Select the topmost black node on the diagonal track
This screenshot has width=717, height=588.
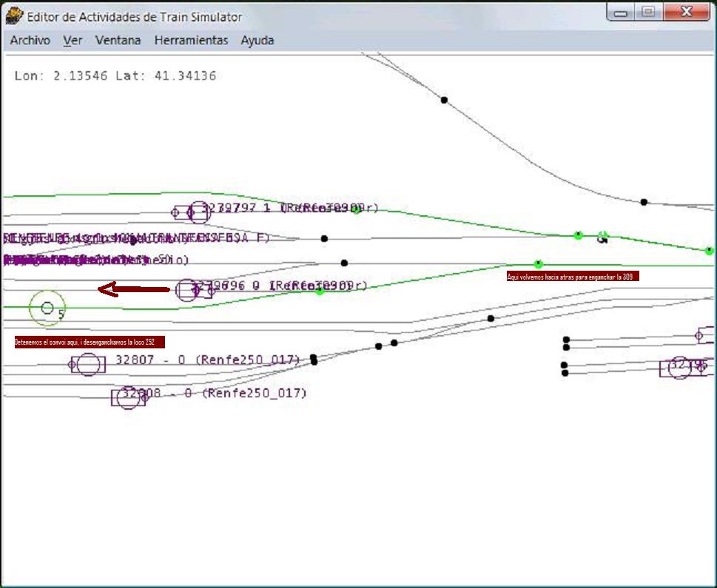coord(444,100)
